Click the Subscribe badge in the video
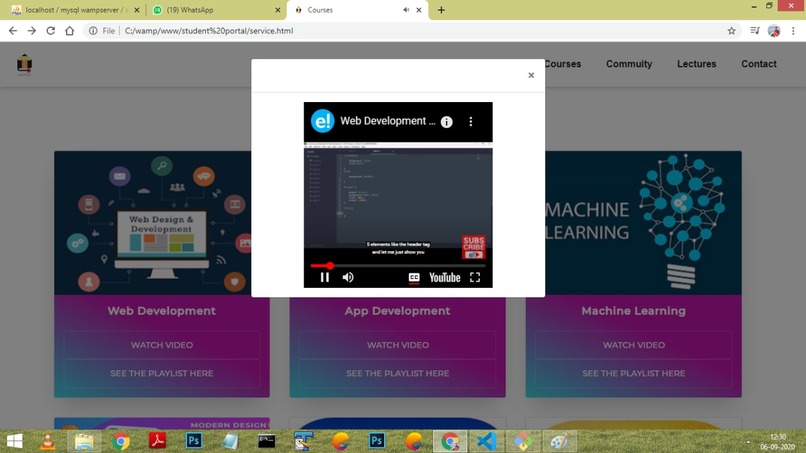The height and width of the screenshot is (453, 806). [473, 247]
